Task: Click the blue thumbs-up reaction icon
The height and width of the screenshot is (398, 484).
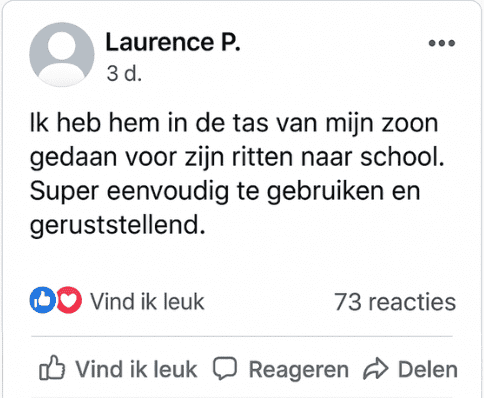Action: tap(43, 300)
